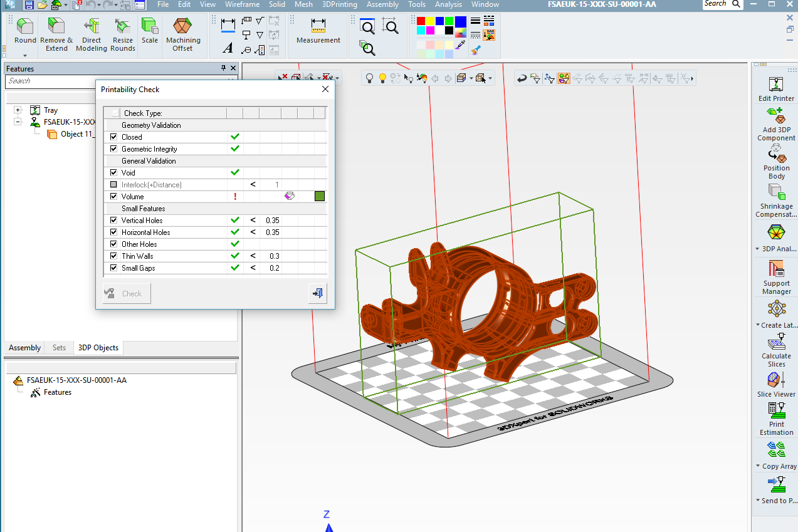The height and width of the screenshot is (532, 798).
Task: Open the Copy Array dropdown
Action: pos(759,466)
